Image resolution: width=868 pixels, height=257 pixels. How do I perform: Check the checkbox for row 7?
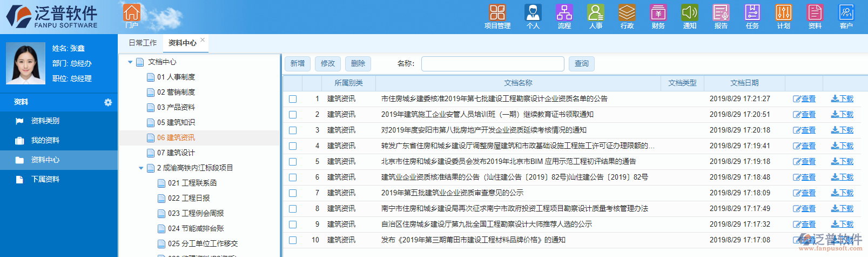[x=293, y=193]
